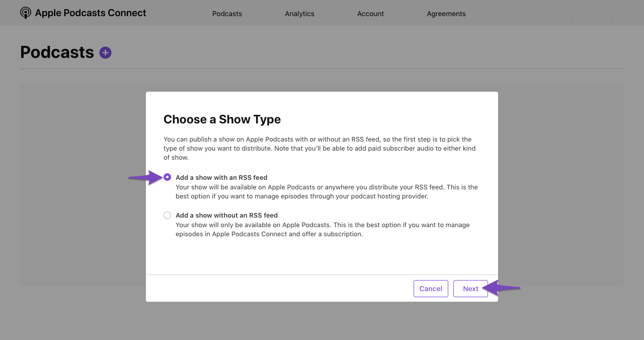Click the 'Podcasts' page heading
Image resolution: width=644 pixels, height=340 pixels.
pos(57,52)
